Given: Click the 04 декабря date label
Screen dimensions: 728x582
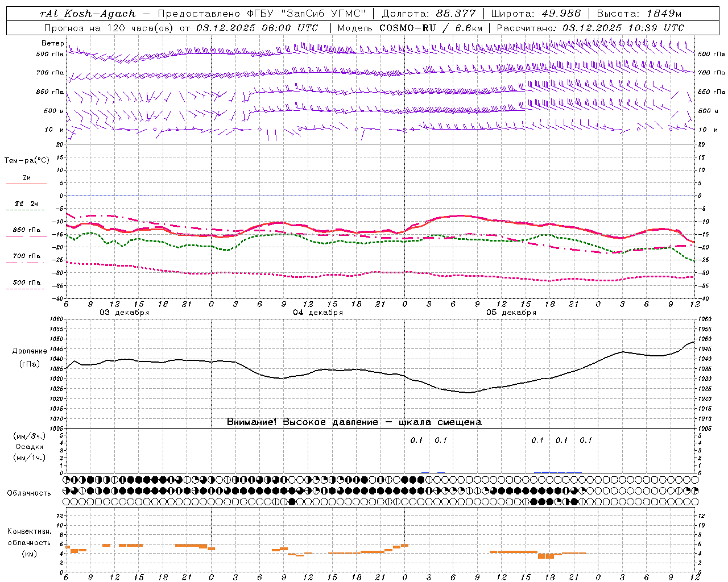Looking at the screenshot, I should (318, 313).
